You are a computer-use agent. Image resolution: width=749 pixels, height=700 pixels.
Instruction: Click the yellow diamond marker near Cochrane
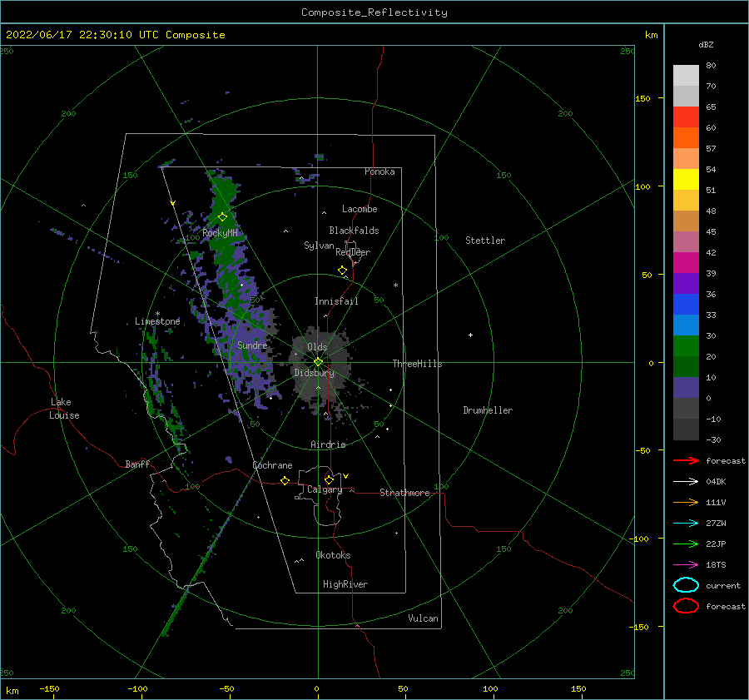[x=285, y=481]
